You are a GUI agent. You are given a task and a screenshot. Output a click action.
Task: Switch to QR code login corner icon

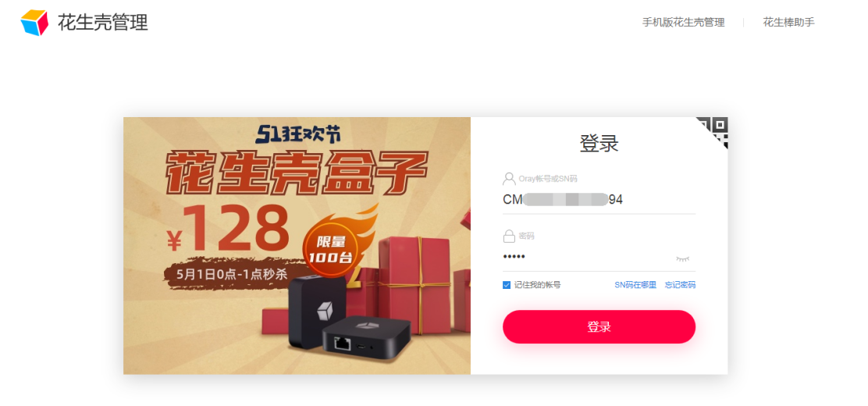click(x=714, y=131)
